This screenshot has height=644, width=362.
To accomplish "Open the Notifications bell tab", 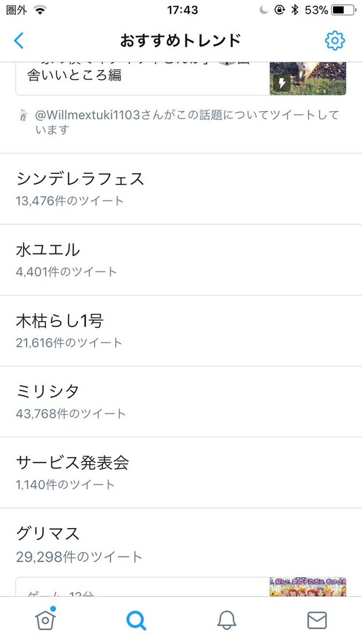I will tap(227, 620).
